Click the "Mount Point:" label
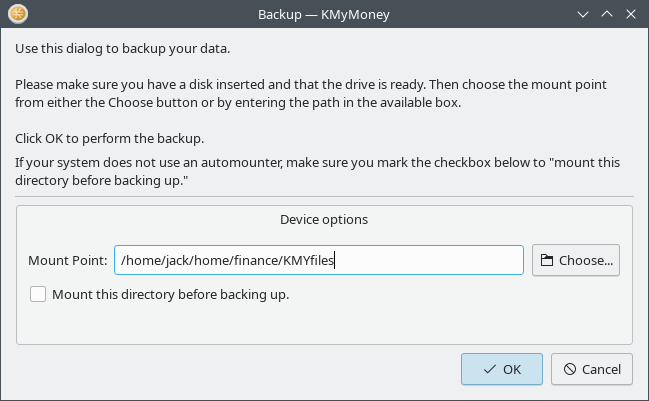This screenshot has width=649, height=401. tap(68, 260)
